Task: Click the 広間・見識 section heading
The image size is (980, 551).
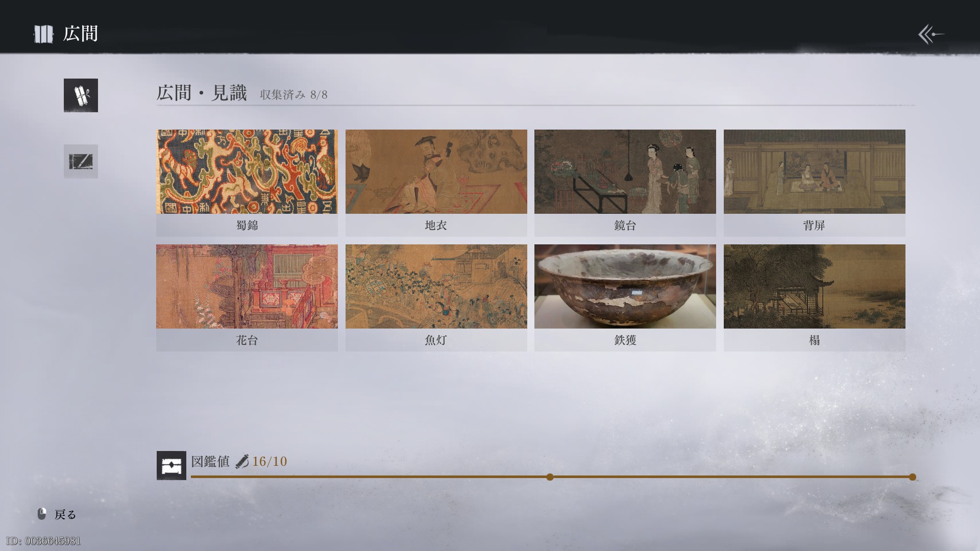Action: click(x=202, y=93)
